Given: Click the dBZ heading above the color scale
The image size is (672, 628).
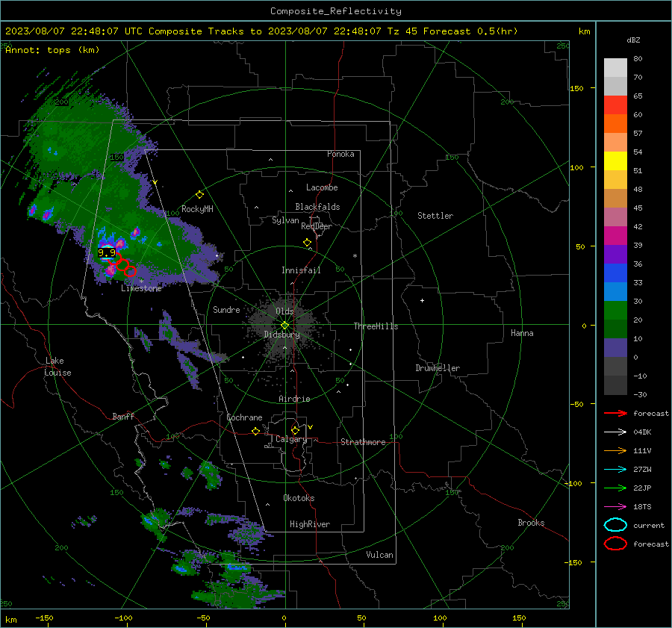Looking at the screenshot, I should (633, 40).
